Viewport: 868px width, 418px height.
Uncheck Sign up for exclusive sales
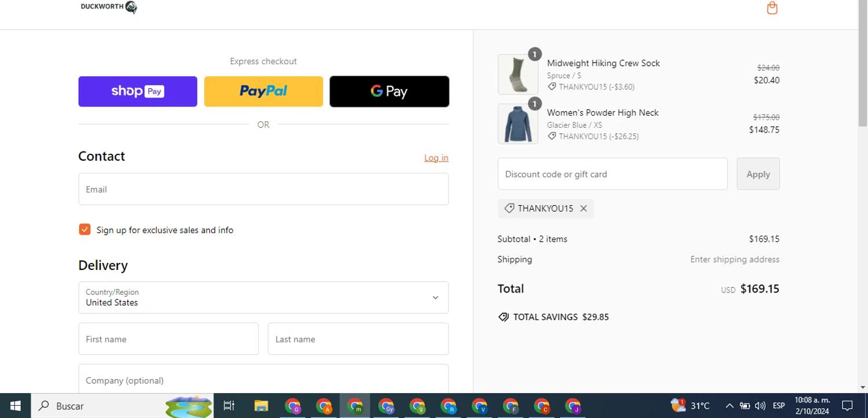coord(85,230)
